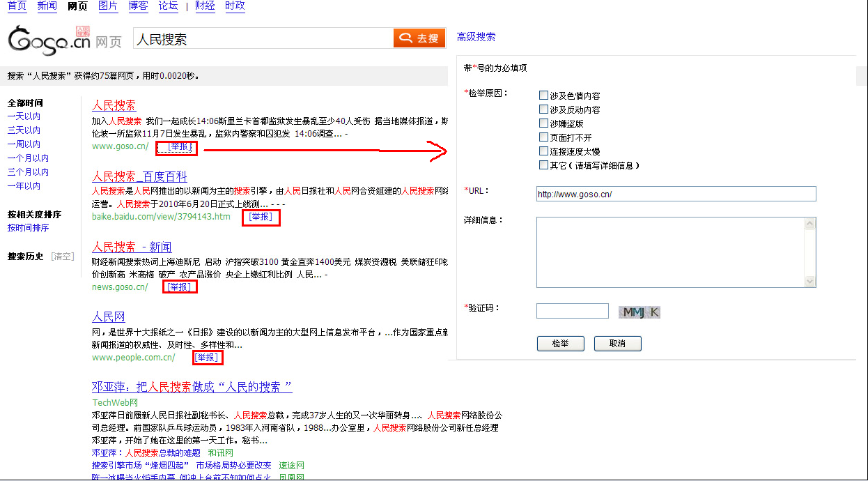Click the 取消 cancel button
Viewport: 868px width, 481px height.
[617, 344]
